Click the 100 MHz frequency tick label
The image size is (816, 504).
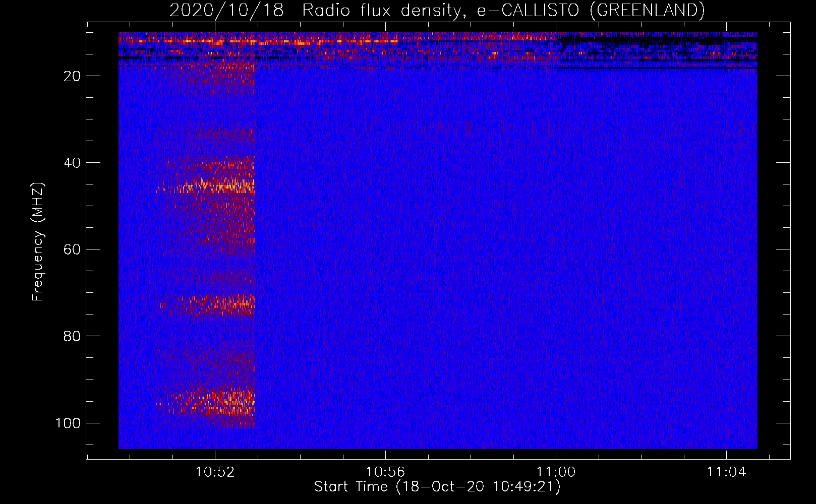point(68,423)
